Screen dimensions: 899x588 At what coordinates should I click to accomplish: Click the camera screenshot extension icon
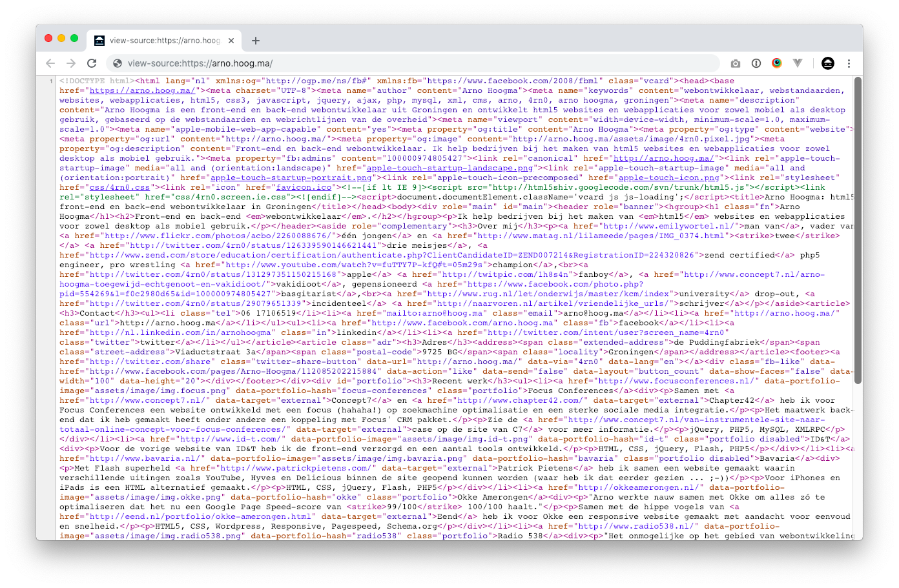coord(736,63)
